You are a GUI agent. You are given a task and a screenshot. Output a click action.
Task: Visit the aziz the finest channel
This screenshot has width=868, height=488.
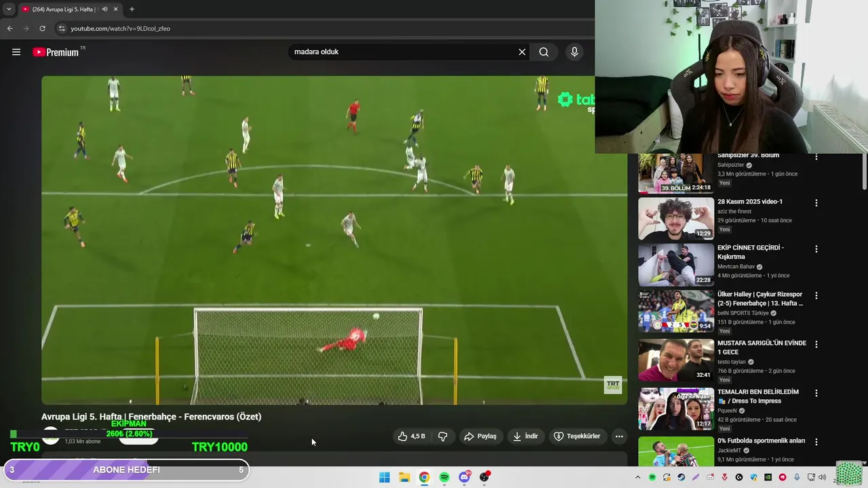click(734, 211)
